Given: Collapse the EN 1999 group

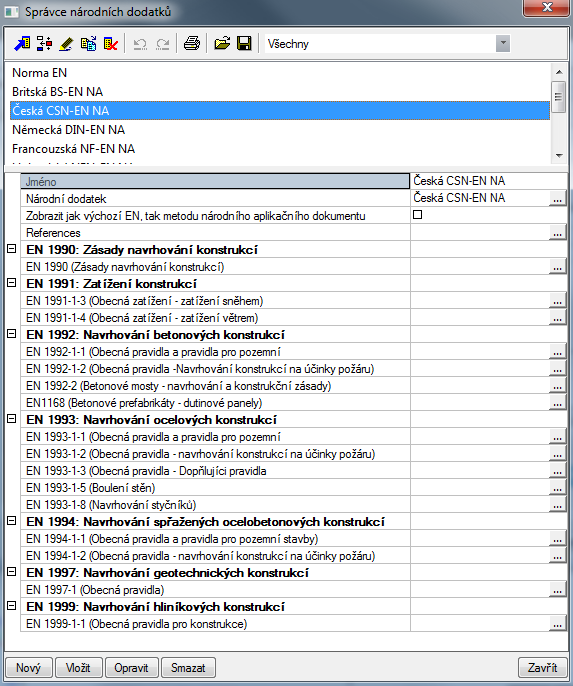Looking at the screenshot, I should pyautogui.click(x=12, y=606).
